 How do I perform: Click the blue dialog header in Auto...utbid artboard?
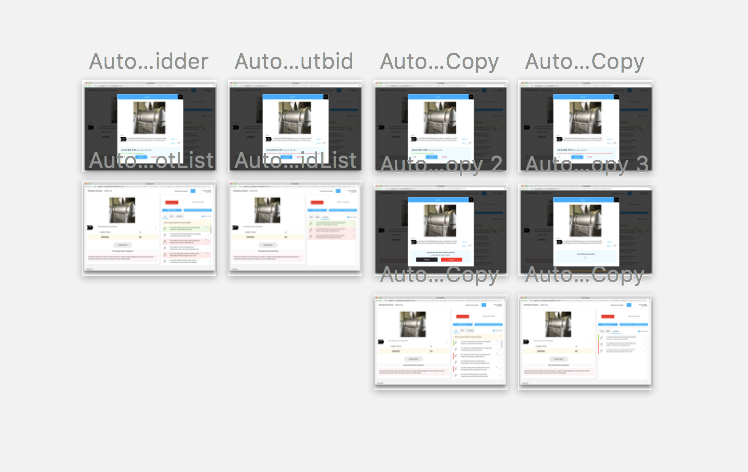pyautogui.click(x=295, y=97)
